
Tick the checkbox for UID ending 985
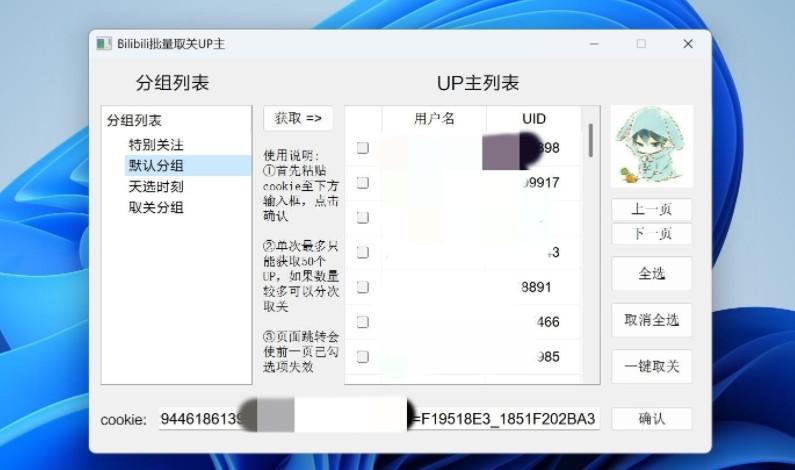point(363,357)
